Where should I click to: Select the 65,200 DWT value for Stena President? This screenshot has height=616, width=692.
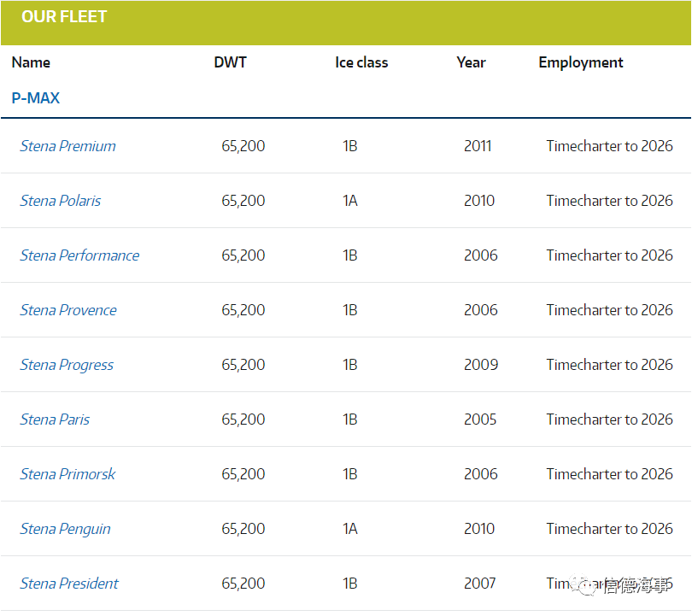coord(243,584)
